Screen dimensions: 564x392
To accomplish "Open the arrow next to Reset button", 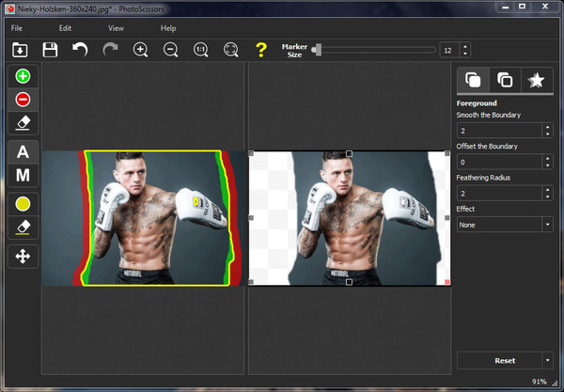I will tap(547, 360).
